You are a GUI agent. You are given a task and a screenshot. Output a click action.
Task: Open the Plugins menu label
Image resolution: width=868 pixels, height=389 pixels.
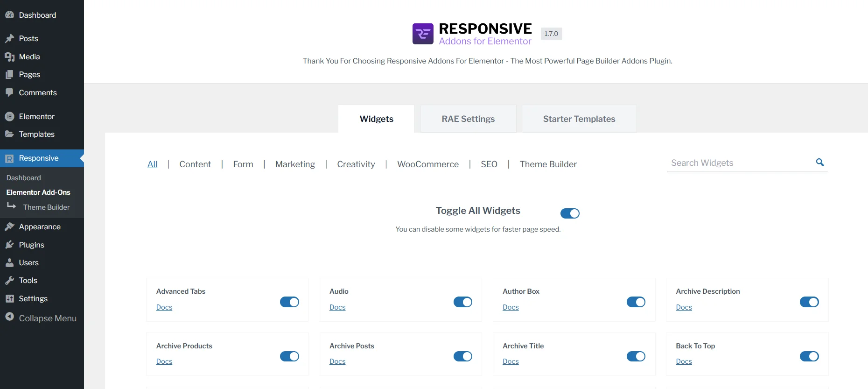(x=31, y=245)
